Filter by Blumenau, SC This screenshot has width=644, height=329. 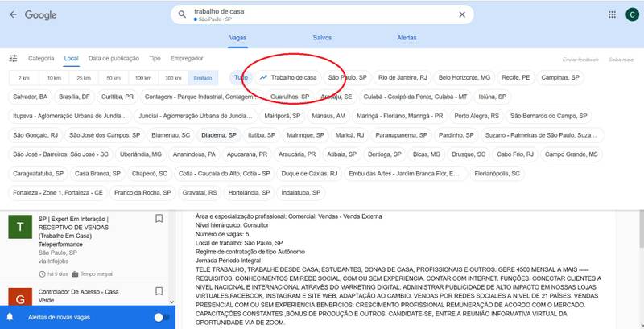coord(171,135)
